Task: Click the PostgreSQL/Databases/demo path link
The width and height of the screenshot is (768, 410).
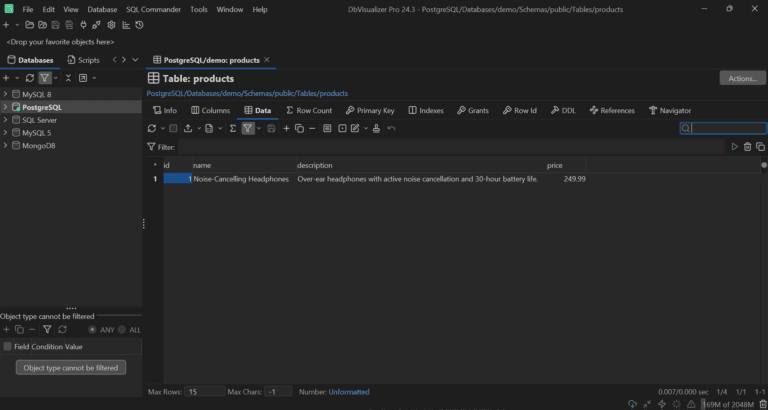Action: [247, 93]
